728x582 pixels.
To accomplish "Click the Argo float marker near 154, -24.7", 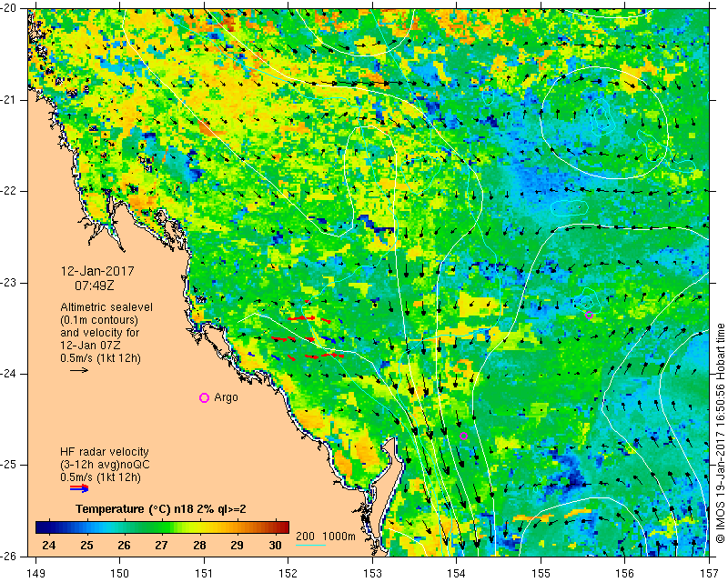I will coord(463,436).
